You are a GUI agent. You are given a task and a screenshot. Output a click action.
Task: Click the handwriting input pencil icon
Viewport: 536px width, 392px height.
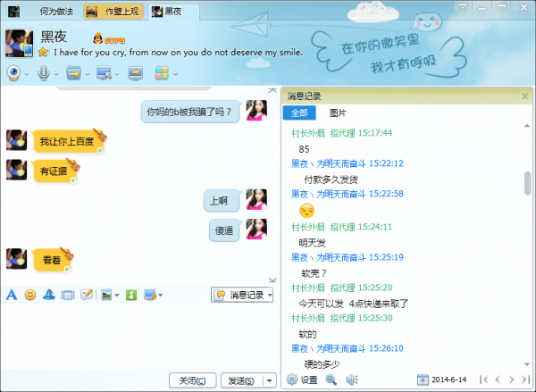[x=87, y=295]
